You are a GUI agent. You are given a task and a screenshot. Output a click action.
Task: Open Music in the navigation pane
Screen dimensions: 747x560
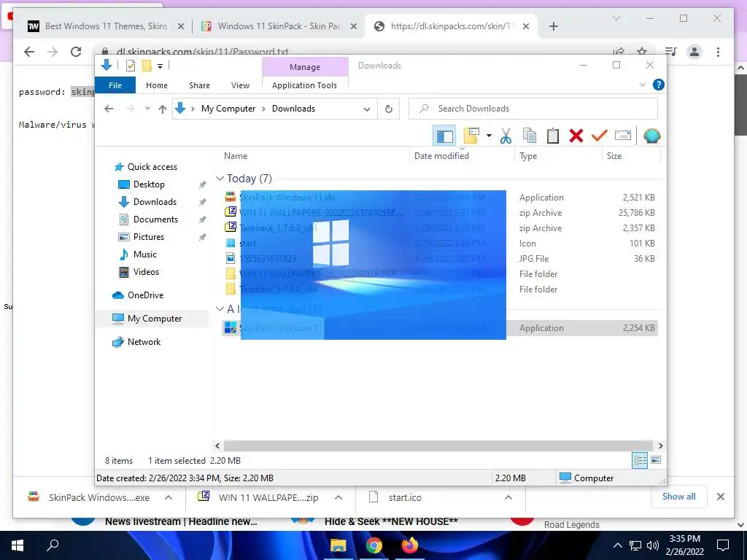pyautogui.click(x=145, y=254)
